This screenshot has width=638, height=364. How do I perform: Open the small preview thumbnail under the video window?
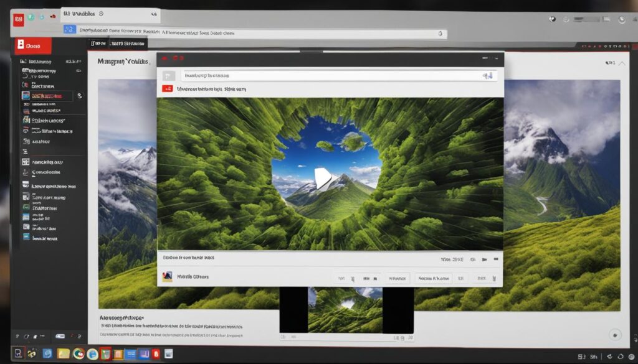[x=346, y=310]
